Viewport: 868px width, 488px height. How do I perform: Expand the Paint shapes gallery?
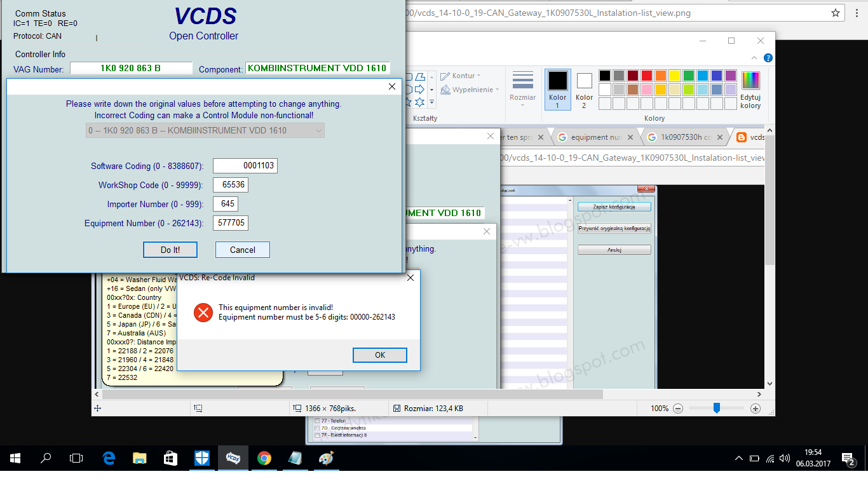click(431, 102)
